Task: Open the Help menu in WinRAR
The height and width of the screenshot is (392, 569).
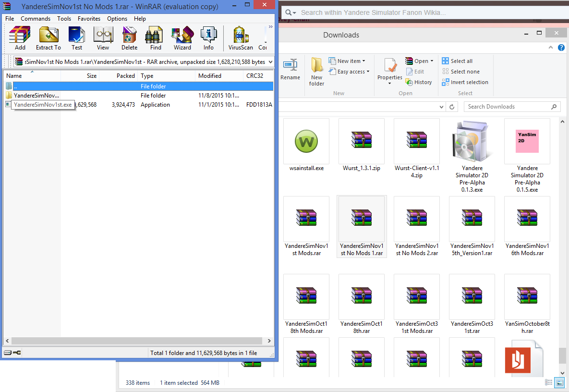Action: pyautogui.click(x=140, y=19)
